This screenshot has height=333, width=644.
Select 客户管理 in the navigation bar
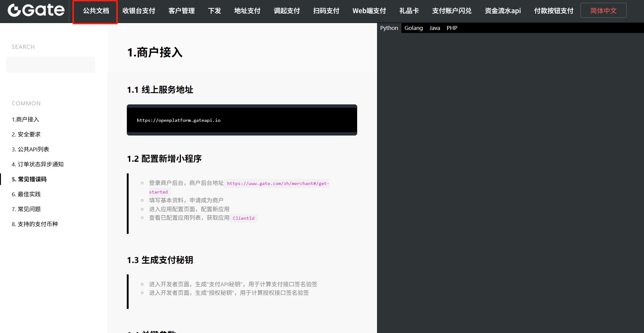pos(181,11)
